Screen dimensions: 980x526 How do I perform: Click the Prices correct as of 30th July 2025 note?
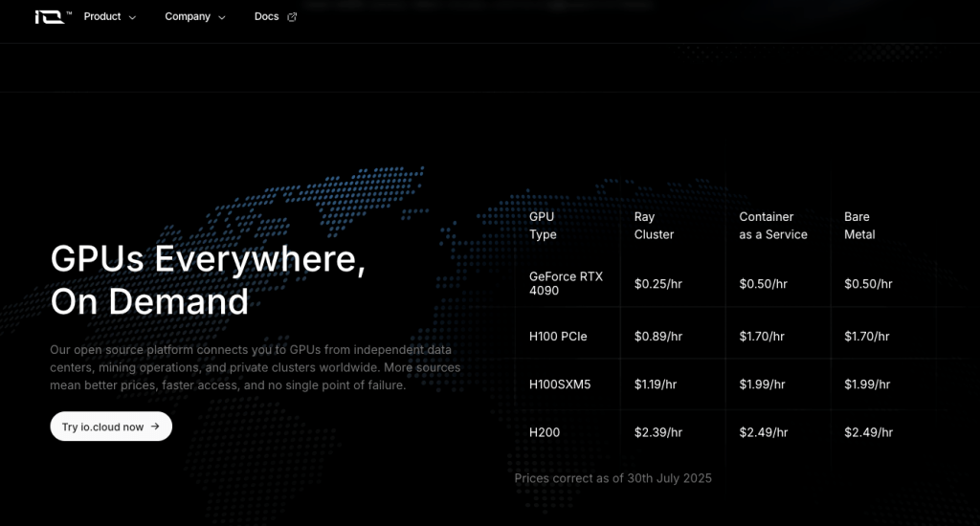[613, 478]
